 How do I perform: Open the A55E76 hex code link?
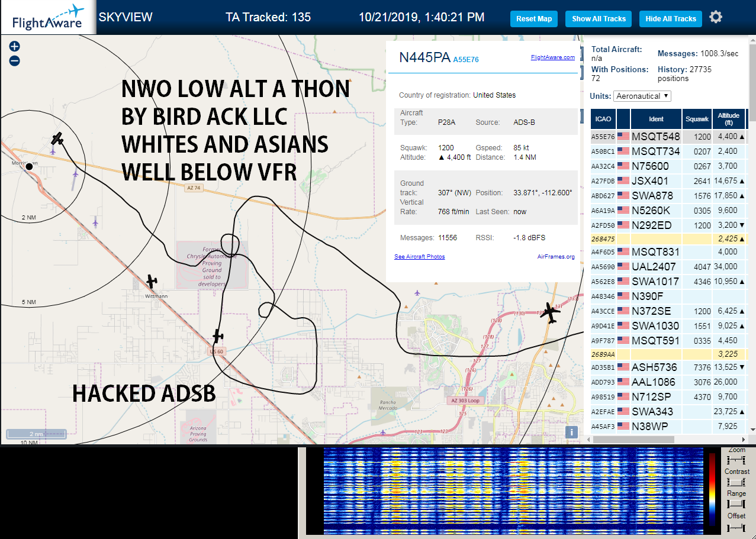[466, 60]
